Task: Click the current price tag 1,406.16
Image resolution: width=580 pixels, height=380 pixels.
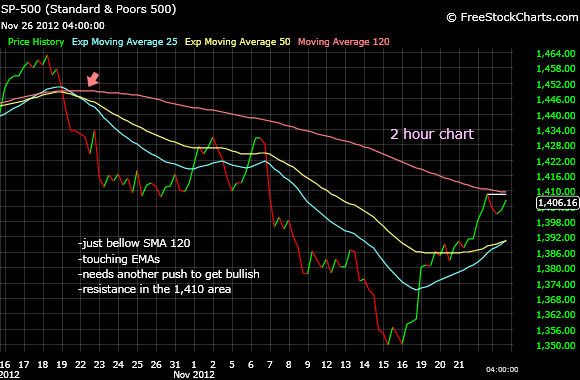Action: pyautogui.click(x=558, y=203)
